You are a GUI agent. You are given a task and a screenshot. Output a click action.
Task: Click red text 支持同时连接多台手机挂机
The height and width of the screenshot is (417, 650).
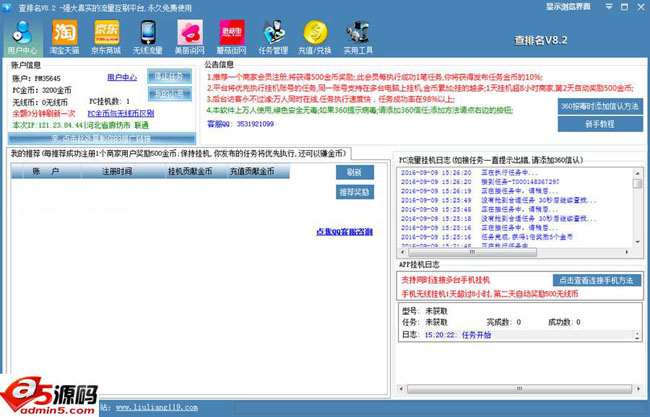tap(446, 280)
